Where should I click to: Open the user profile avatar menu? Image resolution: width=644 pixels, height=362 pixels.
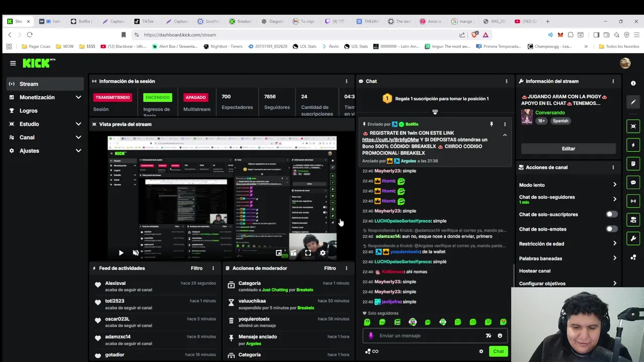coord(625,63)
